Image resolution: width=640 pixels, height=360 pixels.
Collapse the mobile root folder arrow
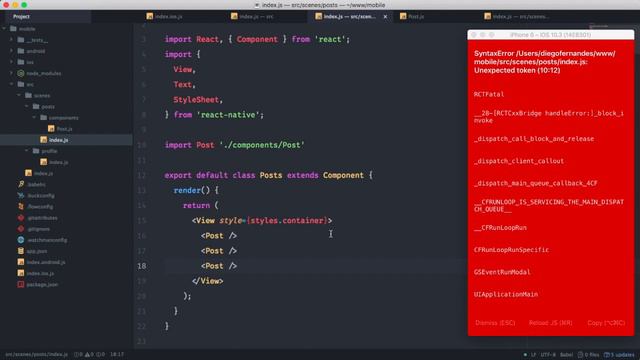click(4, 29)
